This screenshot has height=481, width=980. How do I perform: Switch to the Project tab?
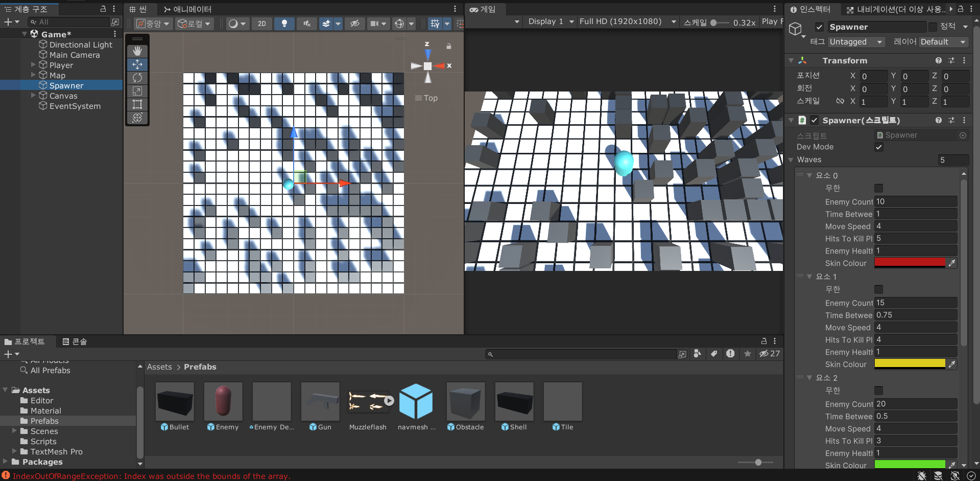(x=25, y=341)
